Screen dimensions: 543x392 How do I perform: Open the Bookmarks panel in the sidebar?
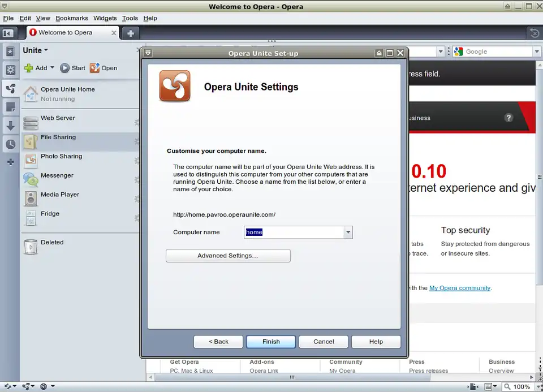(10, 51)
